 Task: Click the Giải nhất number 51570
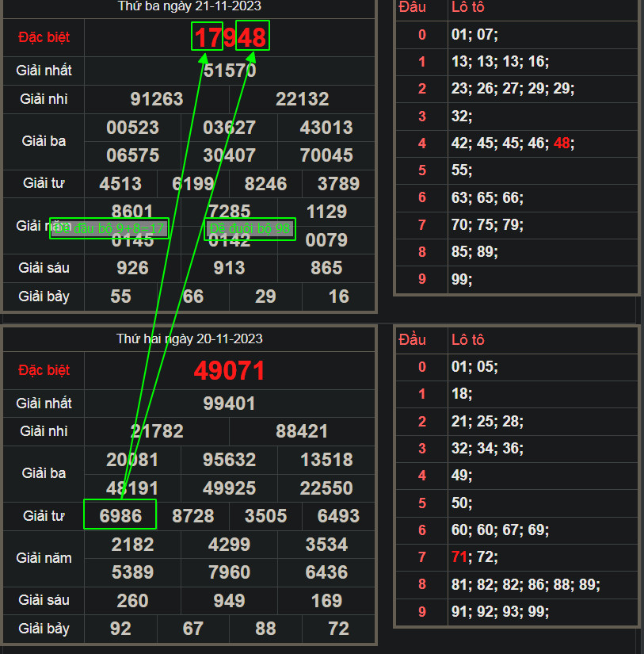click(x=229, y=71)
